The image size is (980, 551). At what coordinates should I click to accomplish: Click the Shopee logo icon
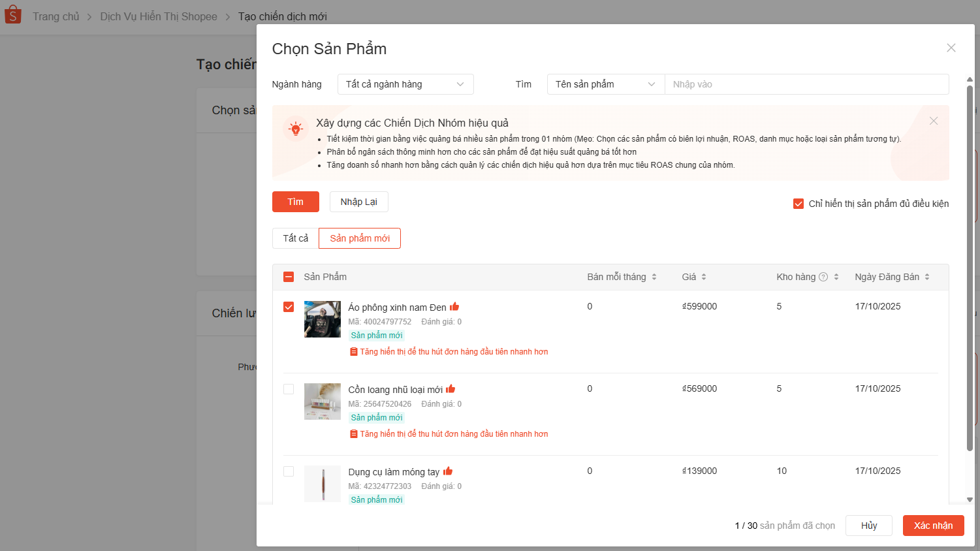(13, 15)
